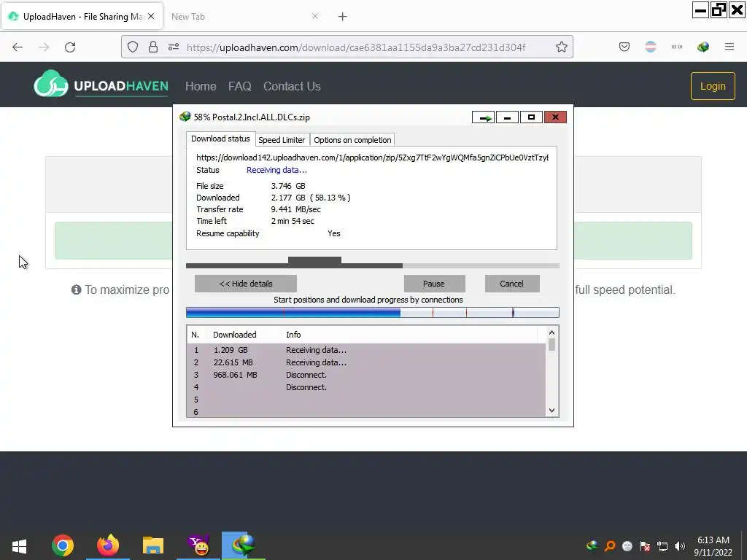Image resolution: width=747 pixels, height=560 pixels.
Task: Click the orange magnifier tray icon
Action: [x=609, y=546]
